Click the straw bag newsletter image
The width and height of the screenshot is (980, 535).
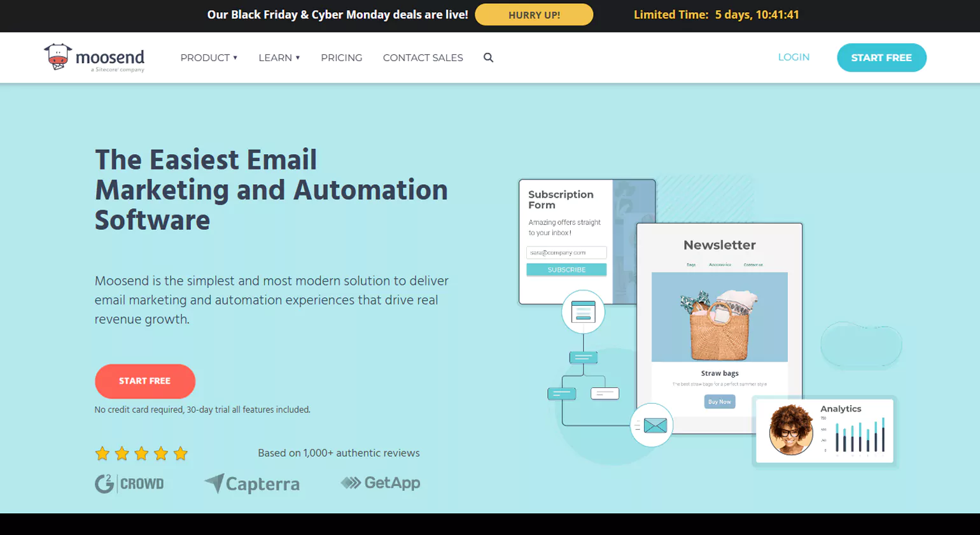pyautogui.click(x=719, y=317)
